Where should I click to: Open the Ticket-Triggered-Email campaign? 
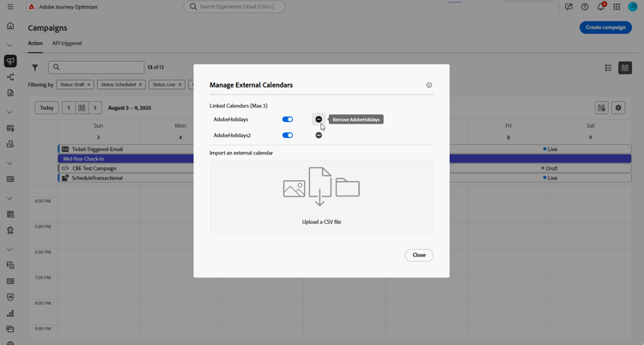97,149
